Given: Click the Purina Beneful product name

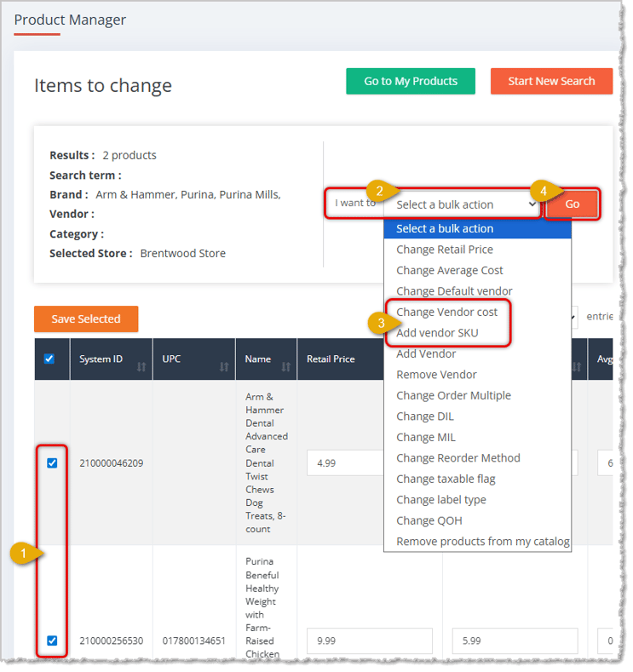Looking at the screenshot, I should click(262, 608).
